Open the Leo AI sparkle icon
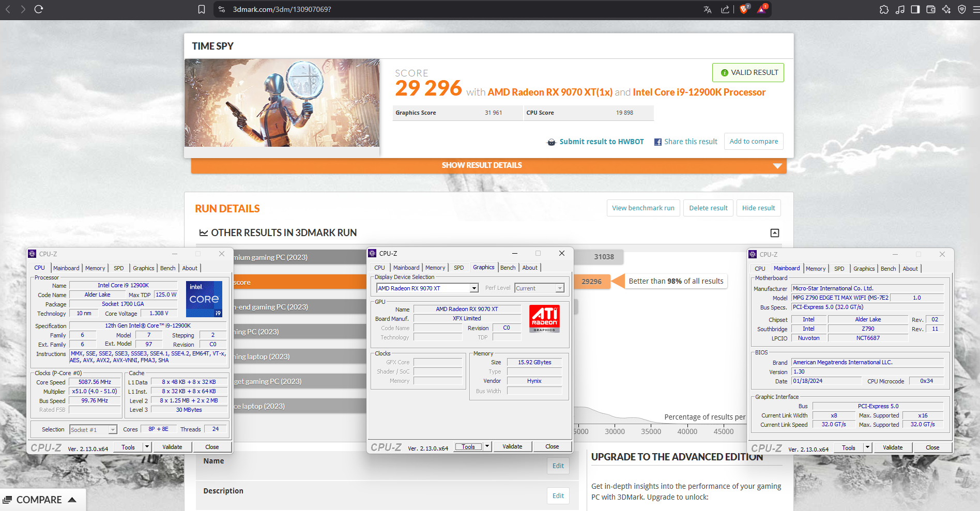 946,9
